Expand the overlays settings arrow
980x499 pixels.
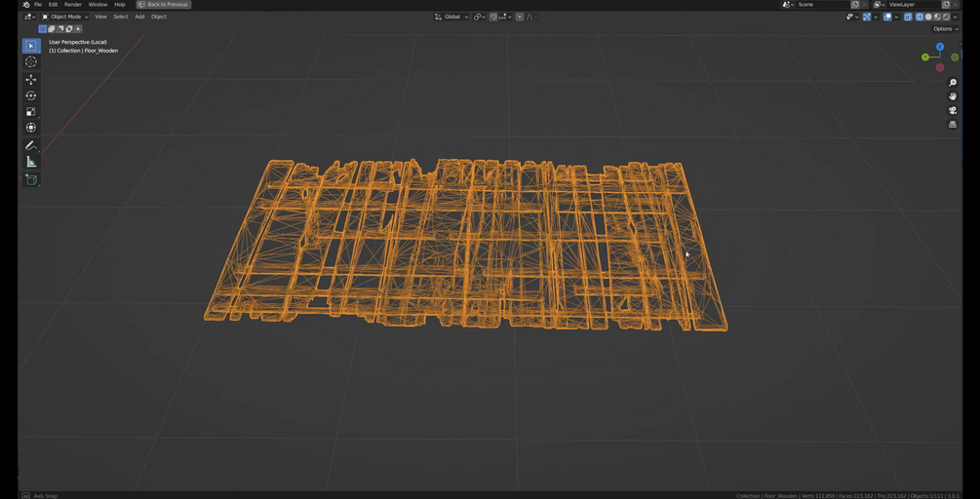896,17
